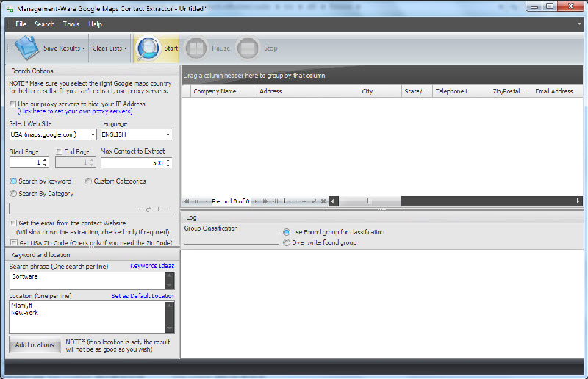Go to previous record in navigator

point(207,201)
